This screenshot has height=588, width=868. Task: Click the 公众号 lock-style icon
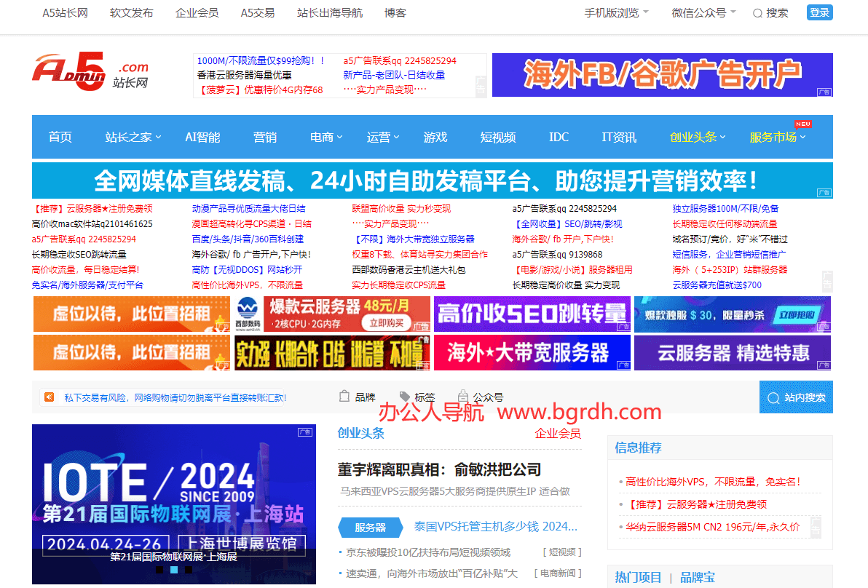(x=463, y=397)
